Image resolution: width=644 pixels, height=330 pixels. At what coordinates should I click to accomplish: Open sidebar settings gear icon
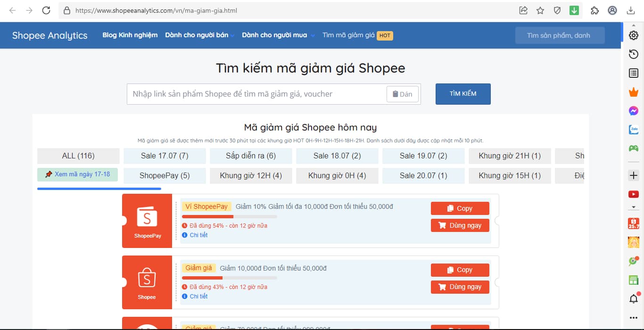pos(634,36)
